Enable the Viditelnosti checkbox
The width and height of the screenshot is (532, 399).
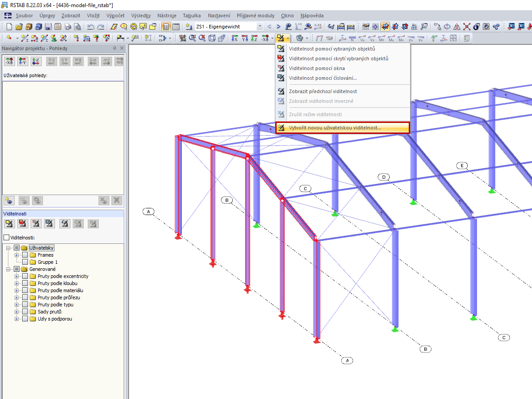click(x=6, y=238)
